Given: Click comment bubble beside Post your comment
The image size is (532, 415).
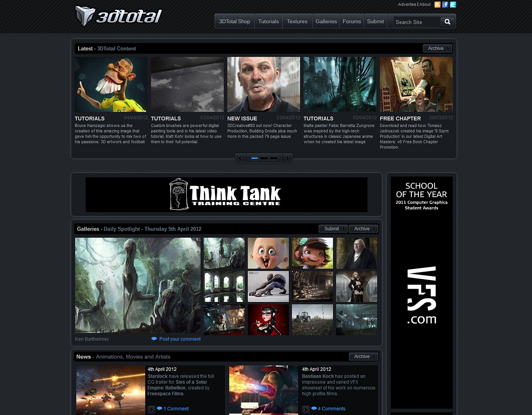Looking at the screenshot, I should [x=154, y=339].
